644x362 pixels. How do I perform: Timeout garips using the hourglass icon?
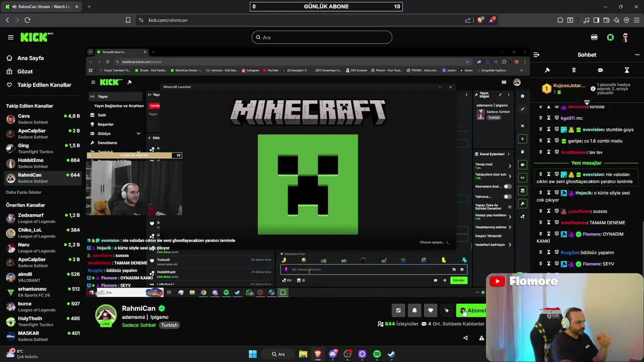[549, 141]
